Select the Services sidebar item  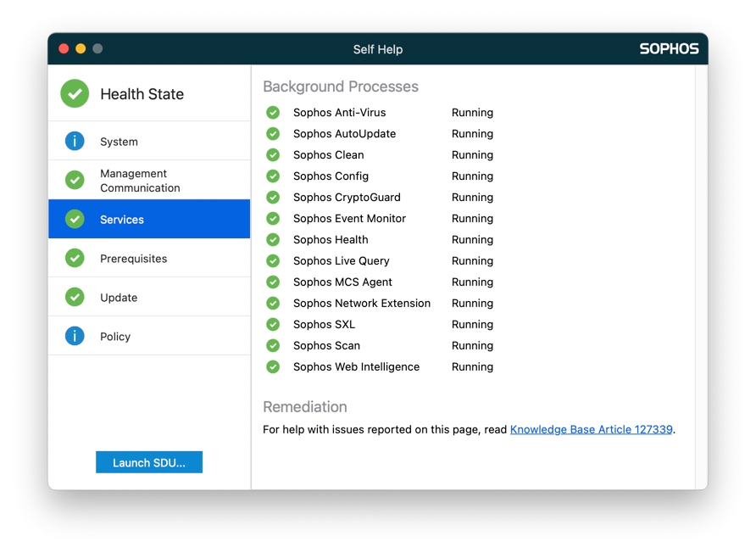(149, 219)
